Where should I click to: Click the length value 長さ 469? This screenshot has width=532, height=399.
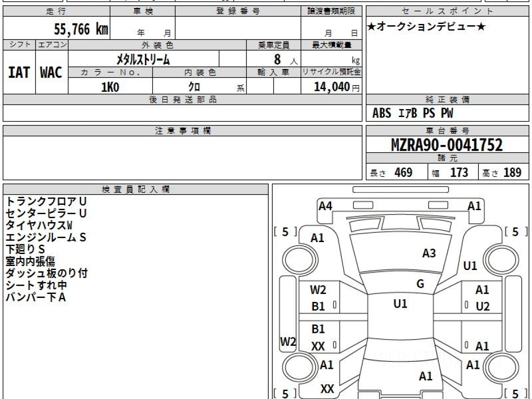[391, 172]
